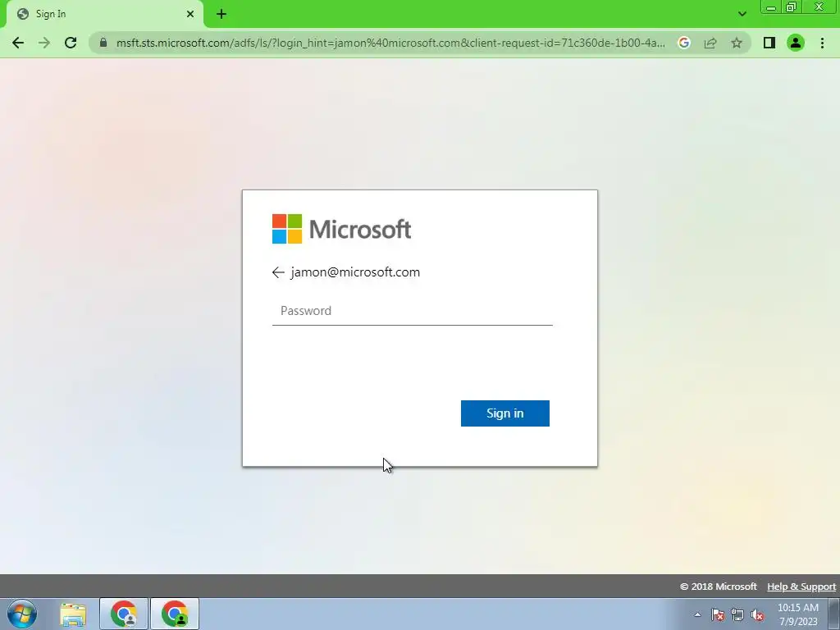
Task: Focus the Password field
Action: [412, 311]
